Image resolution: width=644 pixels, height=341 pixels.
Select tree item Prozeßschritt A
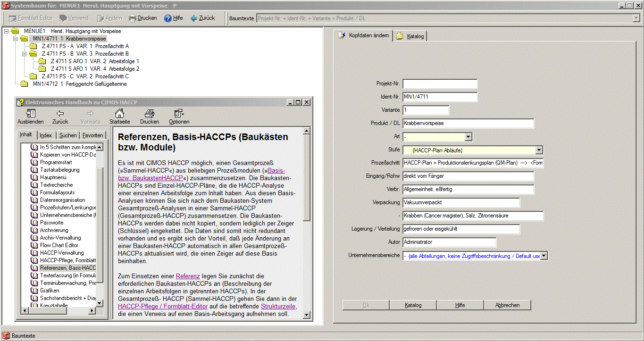pyautogui.click(x=85, y=46)
